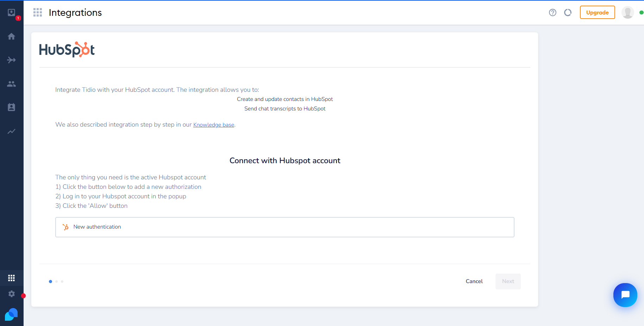Click the first blue step indicator dot
This screenshot has width=644, height=326.
[50, 281]
